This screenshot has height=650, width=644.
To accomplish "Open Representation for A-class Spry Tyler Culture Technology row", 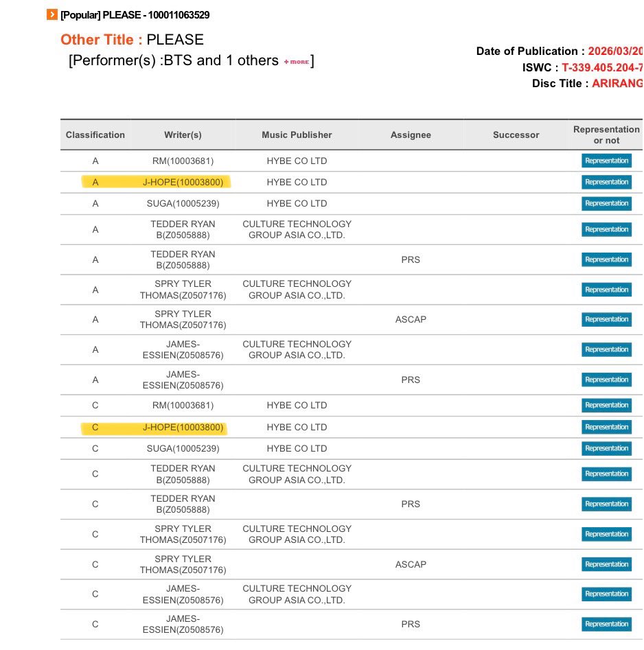I will [x=606, y=290].
